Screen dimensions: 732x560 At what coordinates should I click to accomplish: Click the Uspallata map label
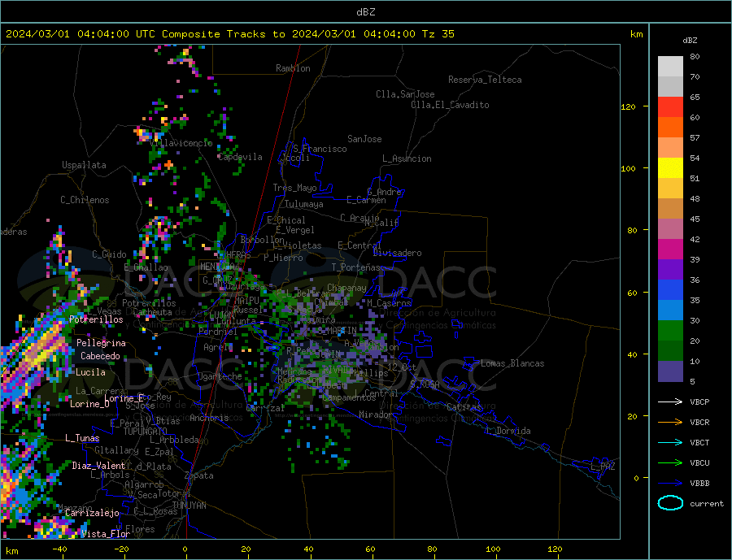84,165
